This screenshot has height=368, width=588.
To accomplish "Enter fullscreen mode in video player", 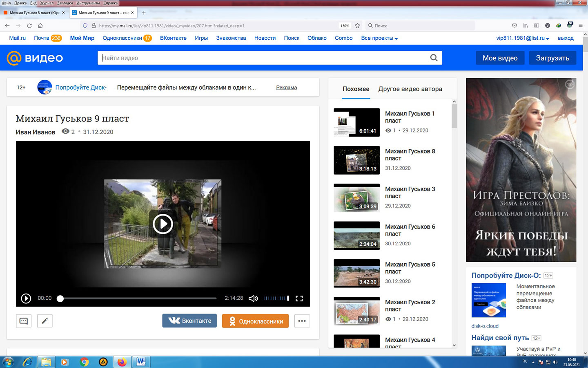I will (x=299, y=298).
